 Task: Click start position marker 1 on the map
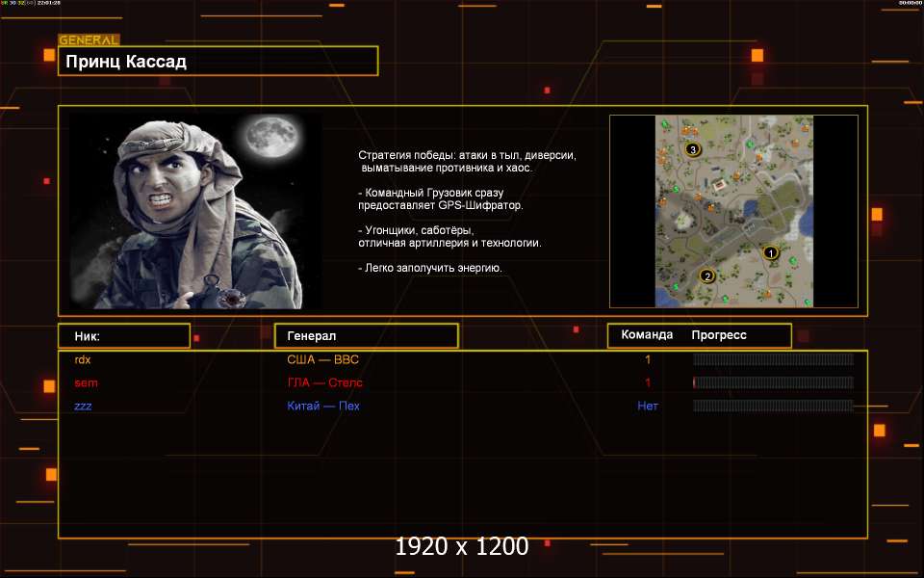[x=769, y=252]
